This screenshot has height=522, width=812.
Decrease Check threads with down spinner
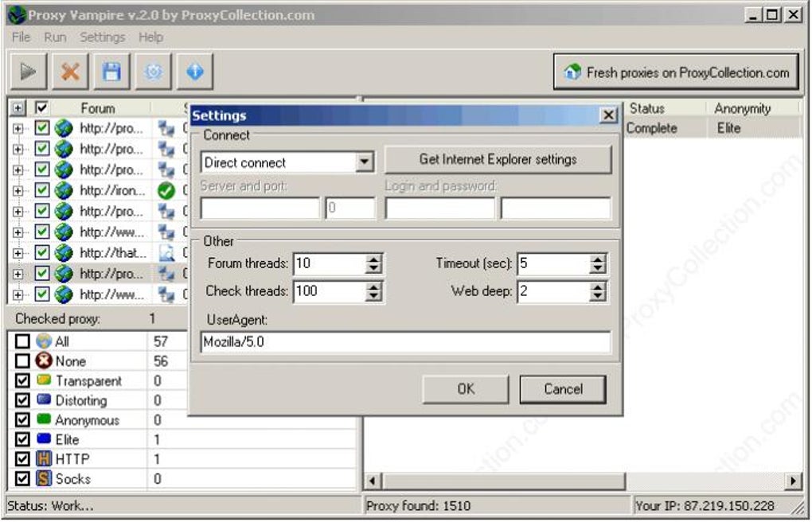(373, 296)
